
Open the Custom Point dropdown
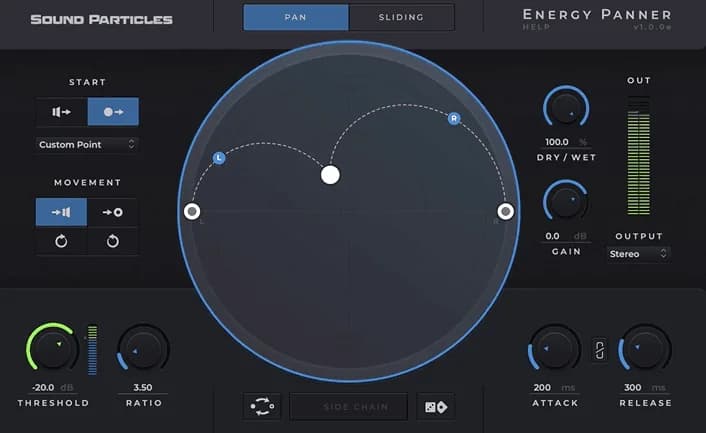coord(86,144)
